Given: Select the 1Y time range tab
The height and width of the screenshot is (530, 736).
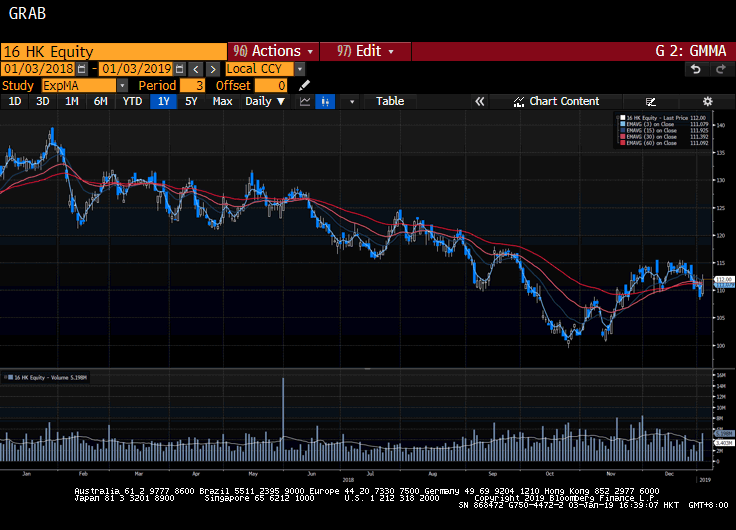Looking at the screenshot, I should (163, 101).
